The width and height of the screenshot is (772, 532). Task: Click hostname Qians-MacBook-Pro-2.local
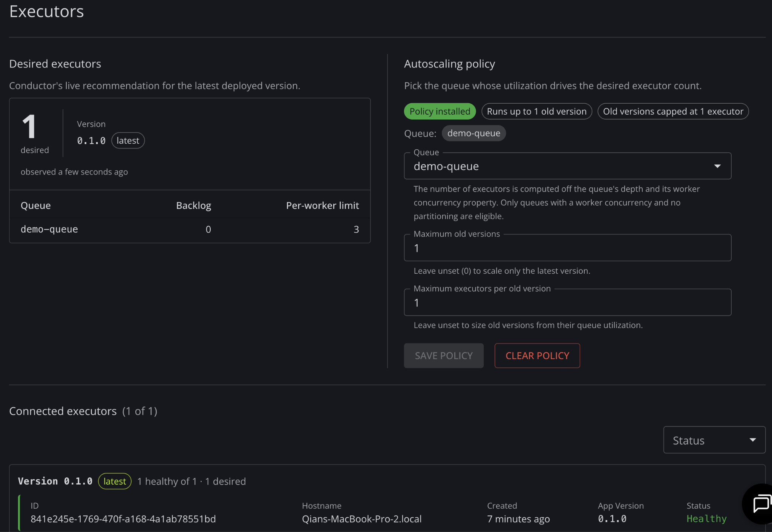pyautogui.click(x=362, y=519)
